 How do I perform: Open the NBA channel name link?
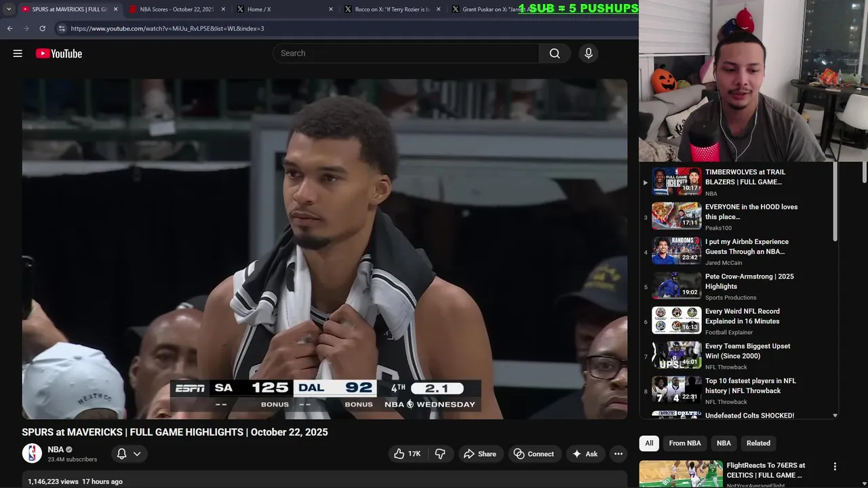[x=56, y=449]
